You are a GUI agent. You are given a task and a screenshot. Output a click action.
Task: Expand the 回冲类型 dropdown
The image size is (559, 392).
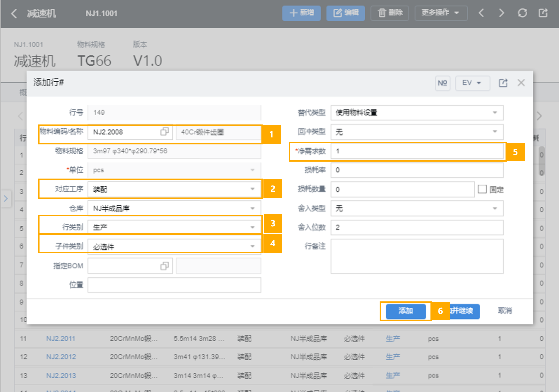495,132
